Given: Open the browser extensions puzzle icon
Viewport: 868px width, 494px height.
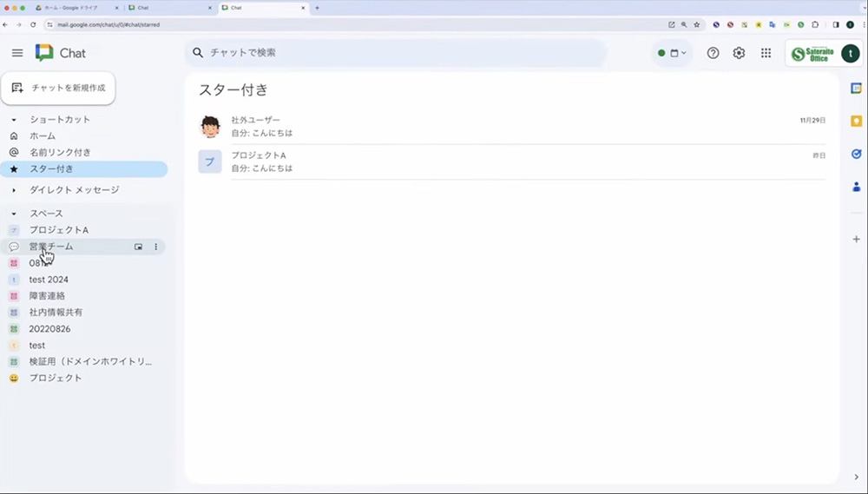Looking at the screenshot, I should (815, 25).
